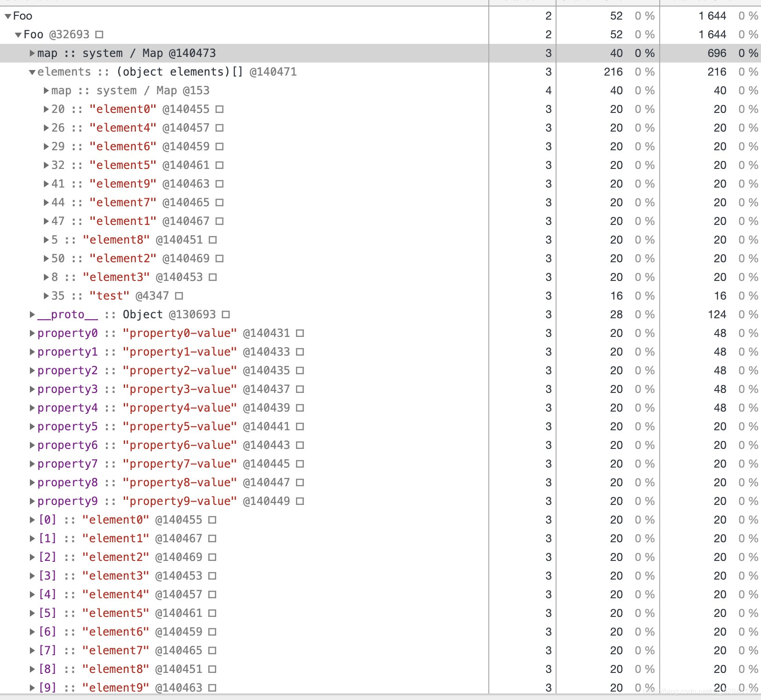Click the square icon after 44 :: "element7"
This screenshot has width=761, height=700.
(219, 203)
